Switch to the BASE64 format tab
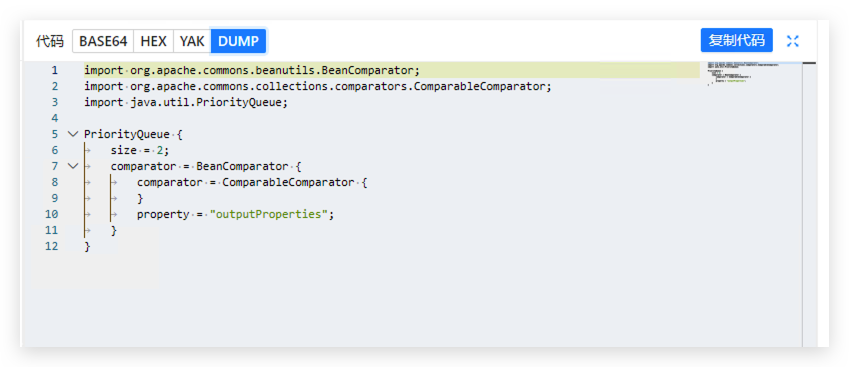The height and width of the screenshot is (367, 849). tap(103, 41)
